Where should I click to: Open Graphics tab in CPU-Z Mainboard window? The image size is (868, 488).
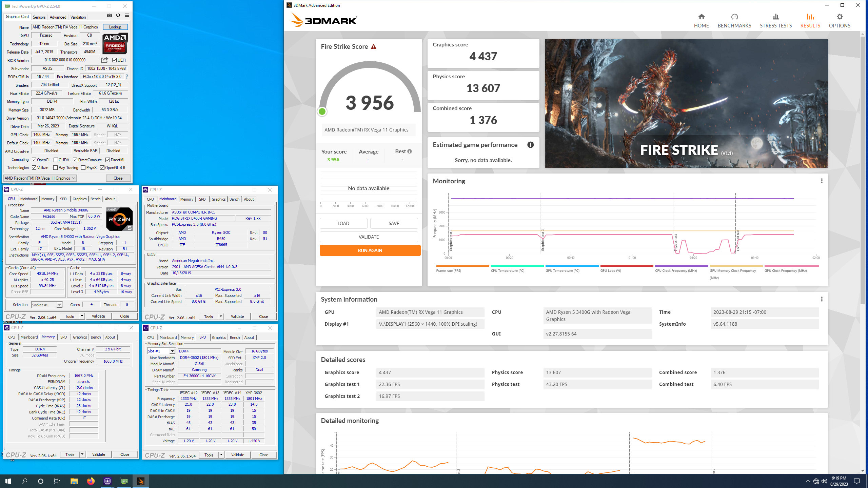point(218,199)
